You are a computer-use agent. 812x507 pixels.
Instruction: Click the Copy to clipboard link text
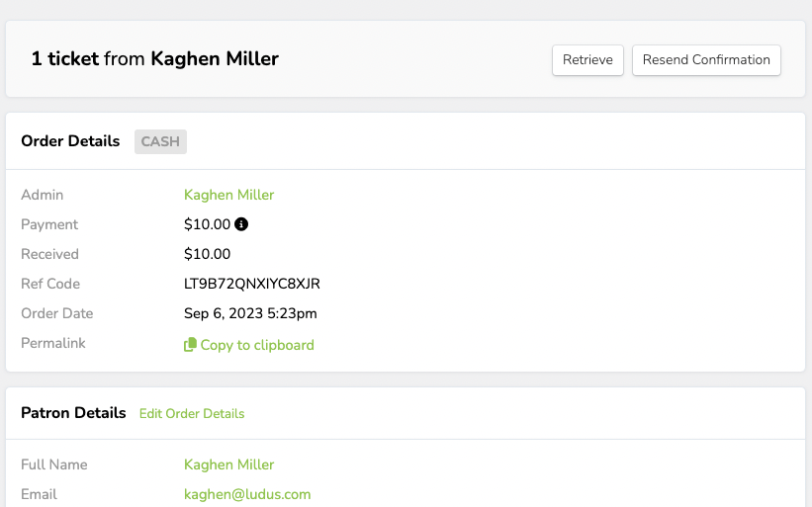[257, 345]
